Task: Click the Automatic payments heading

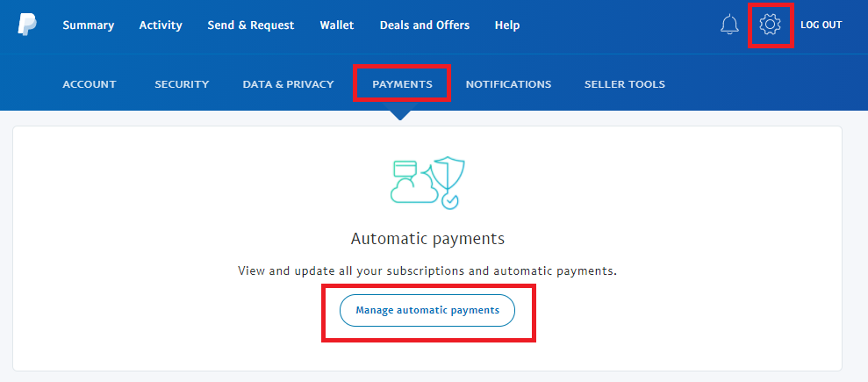Action: (x=428, y=239)
